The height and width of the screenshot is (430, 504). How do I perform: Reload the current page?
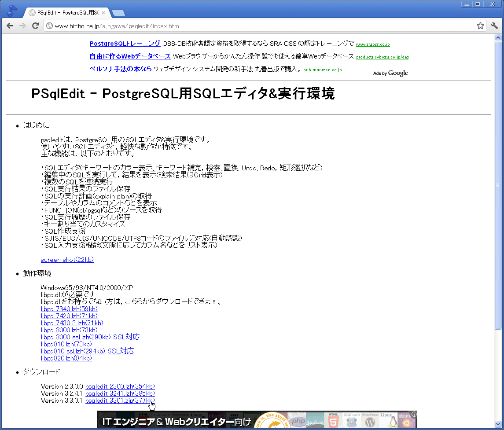click(35, 26)
